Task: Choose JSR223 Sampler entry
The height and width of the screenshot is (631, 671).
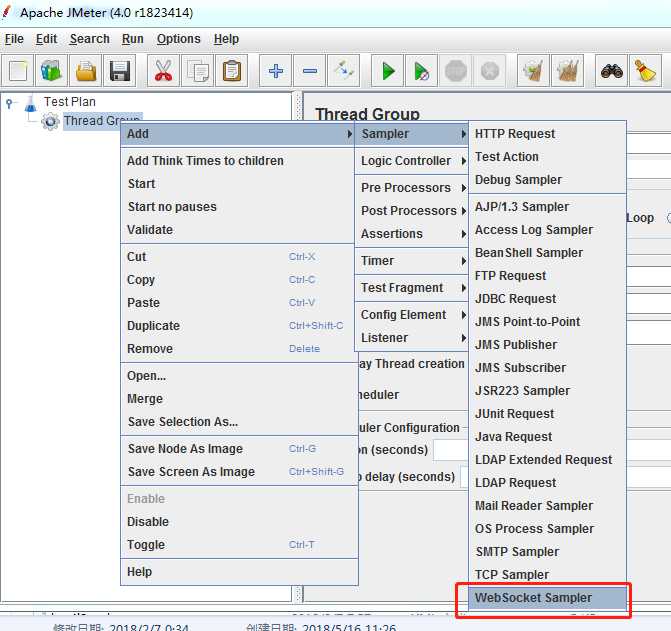Action: point(548,391)
